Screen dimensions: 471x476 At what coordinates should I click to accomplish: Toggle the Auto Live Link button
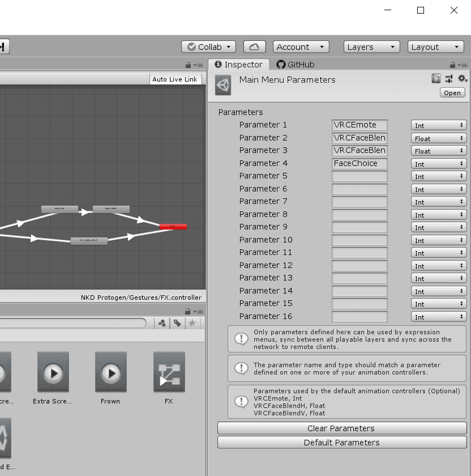pos(175,79)
